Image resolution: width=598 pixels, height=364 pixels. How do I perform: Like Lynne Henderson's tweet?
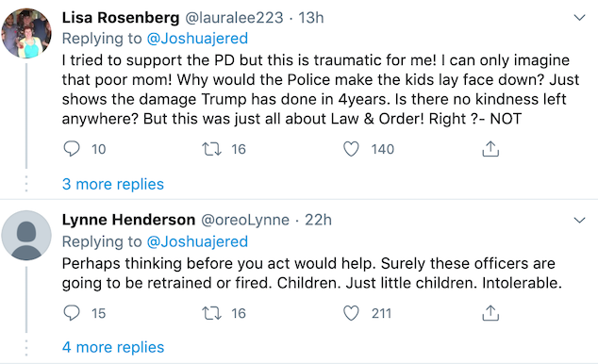(351, 313)
